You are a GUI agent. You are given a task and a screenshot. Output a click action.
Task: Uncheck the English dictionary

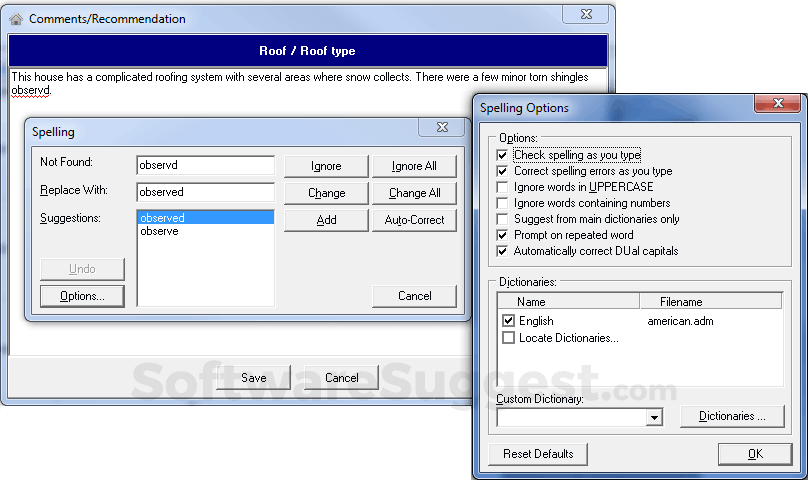click(509, 321)
